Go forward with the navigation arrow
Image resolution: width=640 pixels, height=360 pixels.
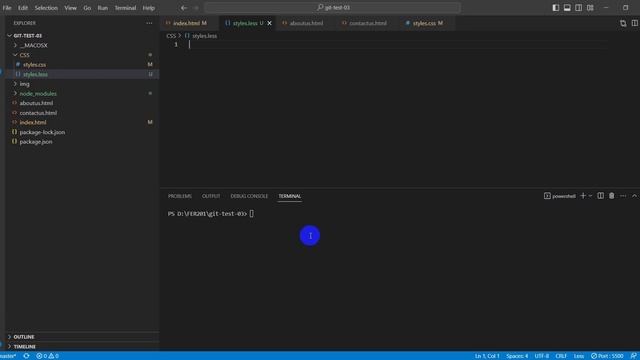[196, 8]
